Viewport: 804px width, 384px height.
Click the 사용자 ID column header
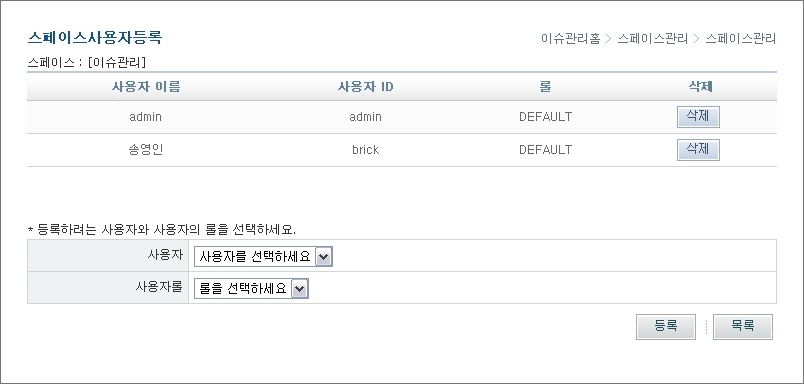366,87
